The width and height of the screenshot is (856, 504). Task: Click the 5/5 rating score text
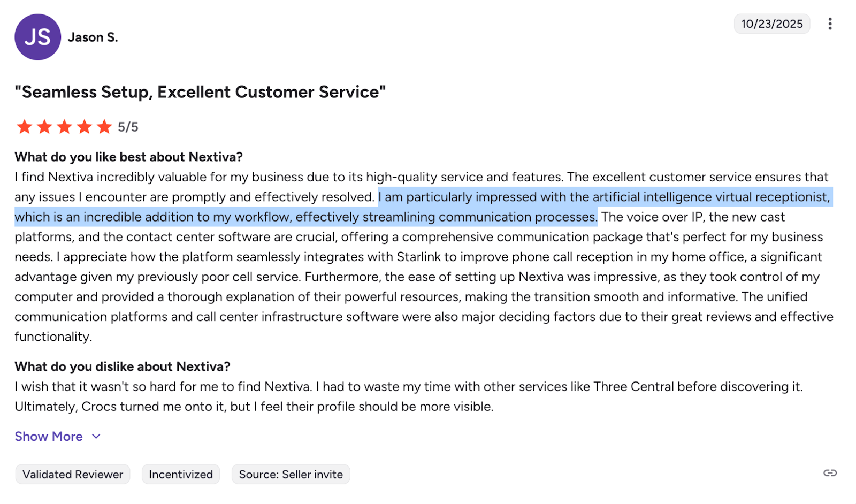coord(128,127)
